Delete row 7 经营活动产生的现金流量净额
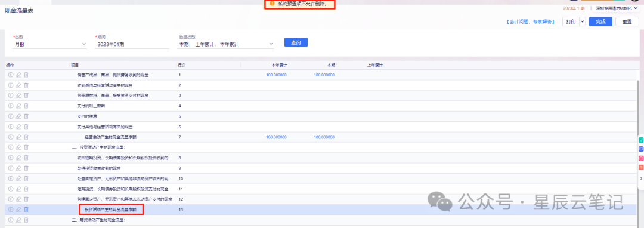Image resolution: width=644 pixels, height=228 pixels. (26, 137)
